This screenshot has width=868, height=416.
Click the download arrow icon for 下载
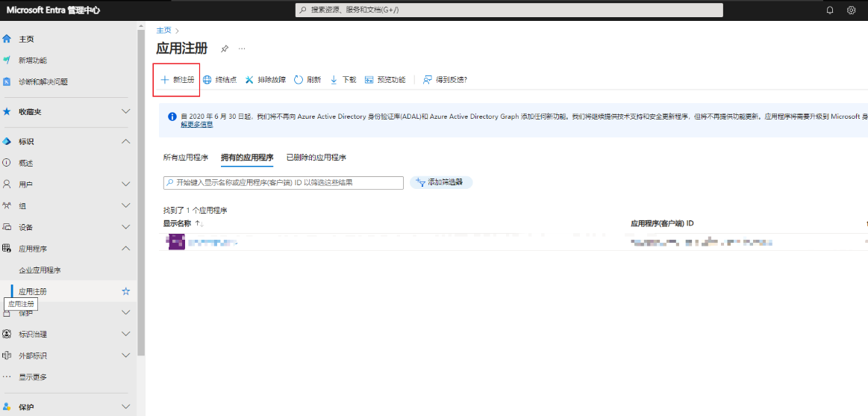point(334,80)
